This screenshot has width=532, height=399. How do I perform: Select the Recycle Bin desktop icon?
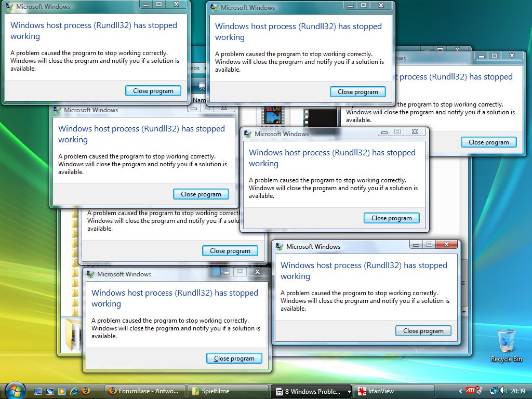click(x=506, y=345)
